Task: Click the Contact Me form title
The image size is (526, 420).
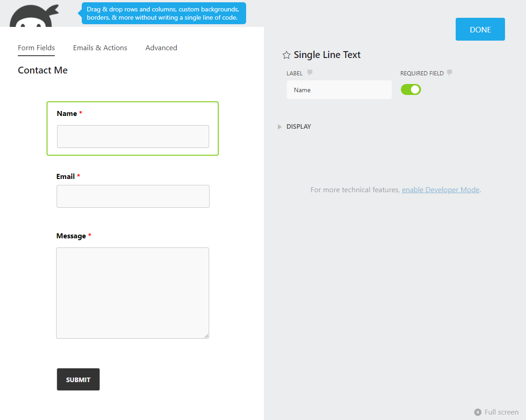Action: pos(42,70)
